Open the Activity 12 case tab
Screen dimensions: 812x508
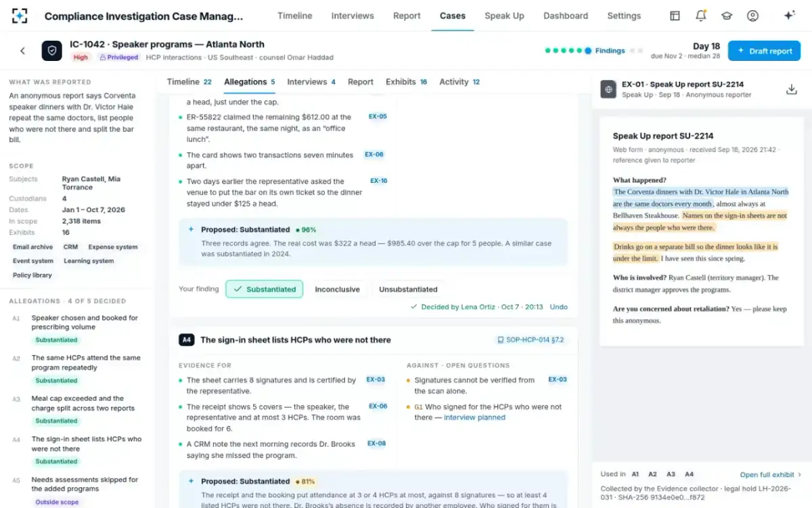[459, 82]
